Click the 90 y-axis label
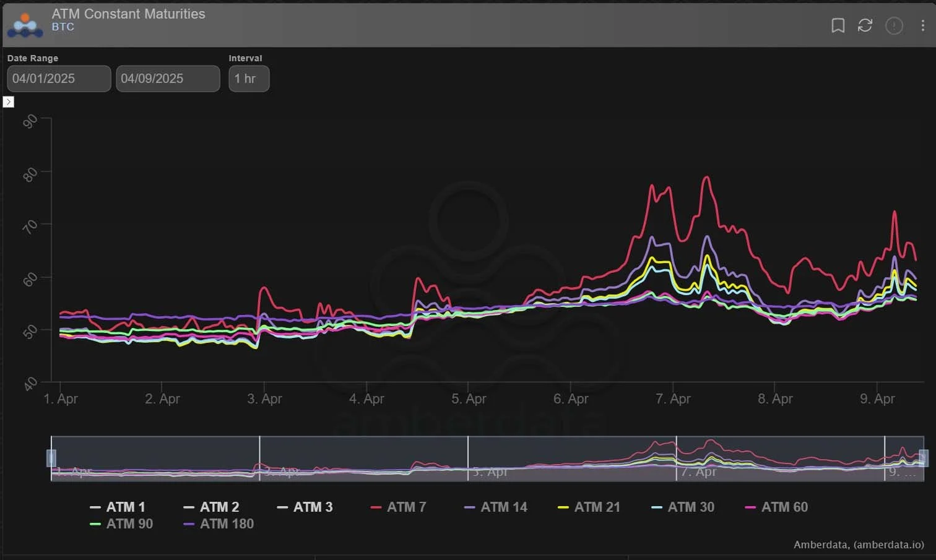This screenshot has width=936, height=560. point(30,121)
